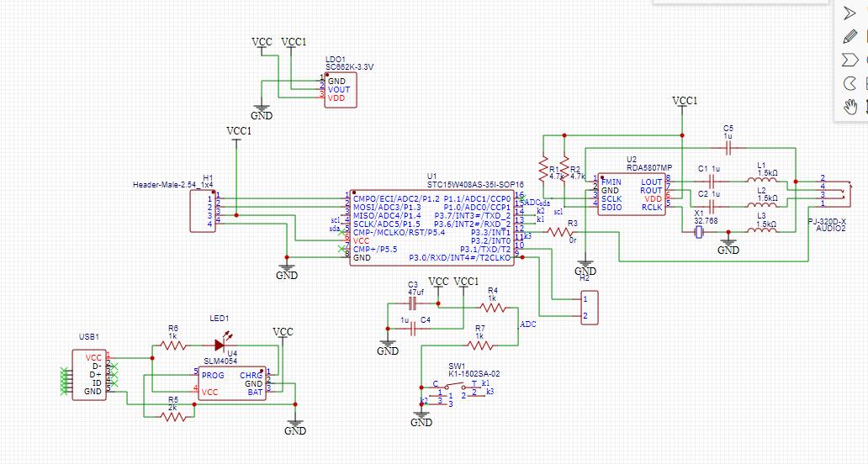Select the chevron shape tool
This screenshot has height=464, width=868.
(x=849, y=60)
